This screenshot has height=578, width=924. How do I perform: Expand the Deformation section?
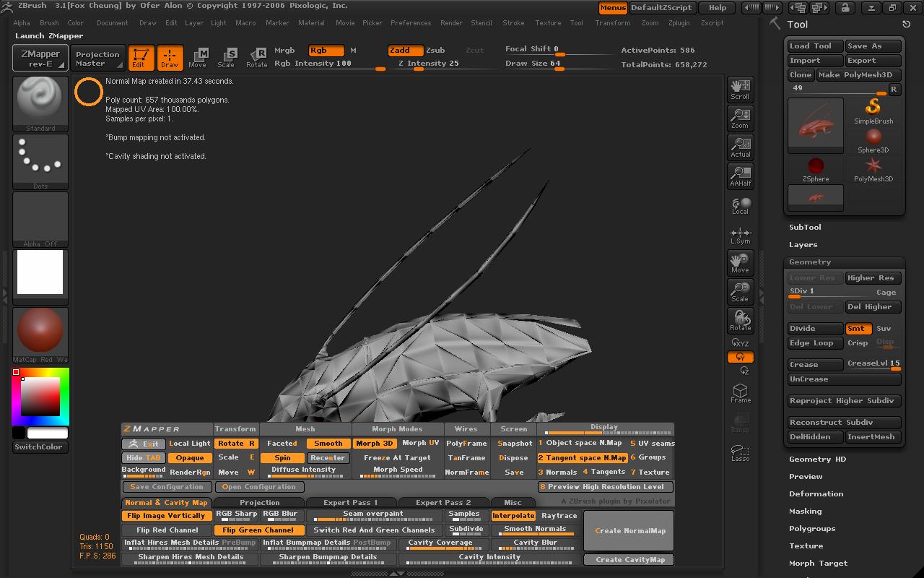(x=816, y=494)
